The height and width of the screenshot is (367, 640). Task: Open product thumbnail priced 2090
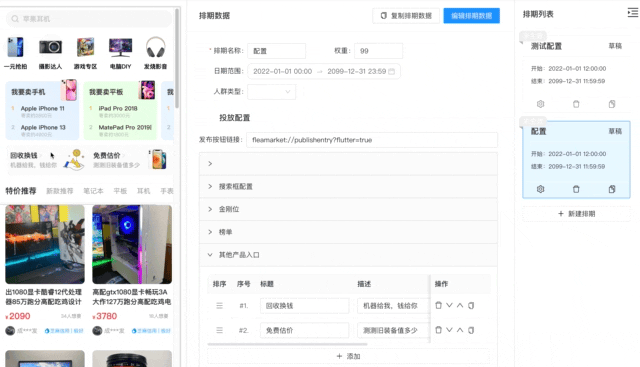point(45,244)
